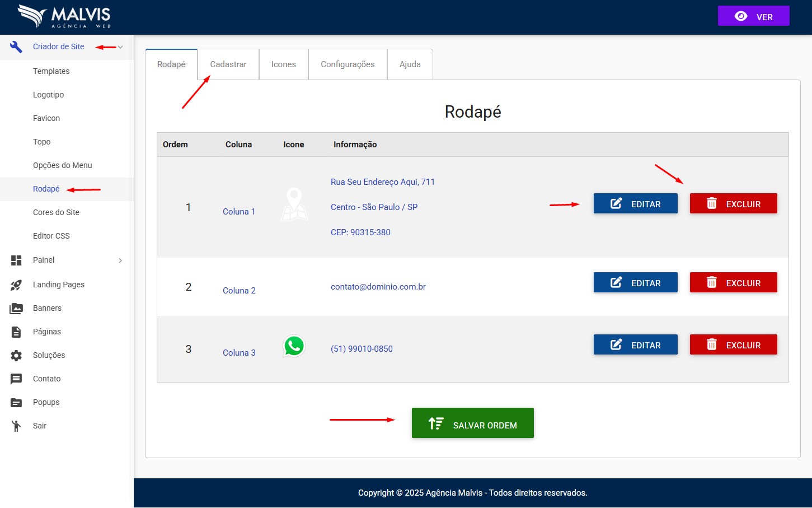Save order with SALVAR ORDEM button
Screen dimensions: 812x508
472,423
